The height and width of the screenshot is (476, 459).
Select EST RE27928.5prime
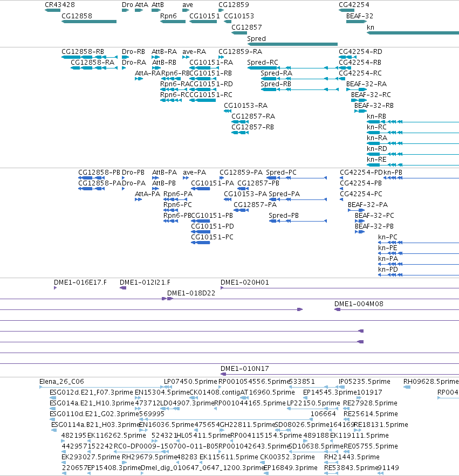[346, 409]
